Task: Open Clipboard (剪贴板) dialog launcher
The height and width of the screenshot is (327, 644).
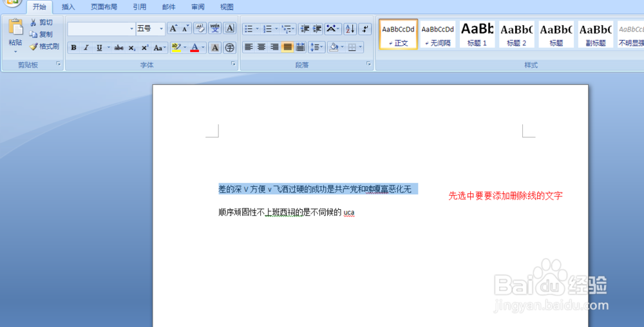Action: coord(59,64)
